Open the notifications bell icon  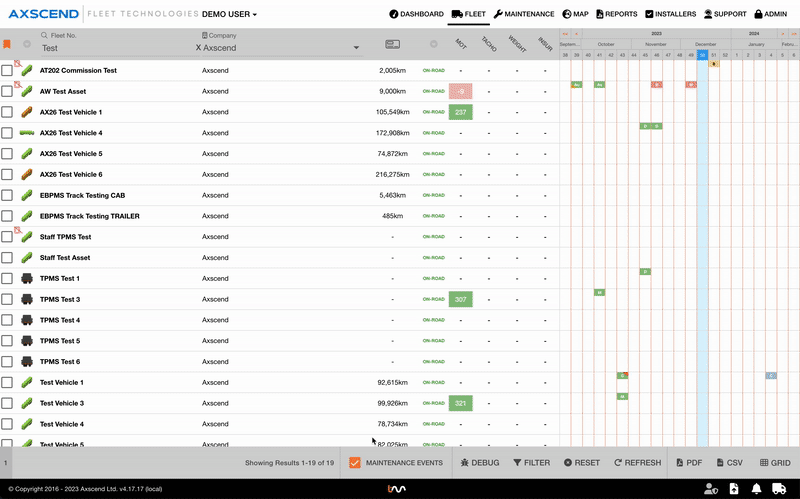tap(756, 488)
